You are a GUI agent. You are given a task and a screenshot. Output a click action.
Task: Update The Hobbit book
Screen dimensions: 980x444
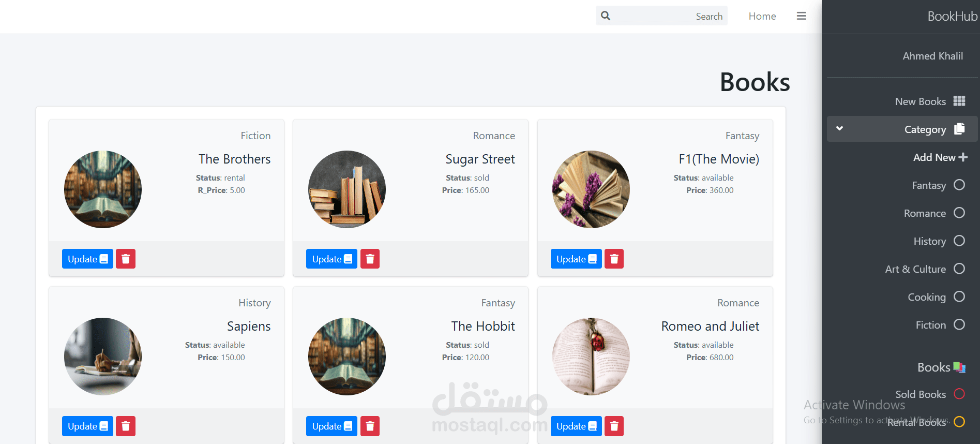tap(331, 426)
